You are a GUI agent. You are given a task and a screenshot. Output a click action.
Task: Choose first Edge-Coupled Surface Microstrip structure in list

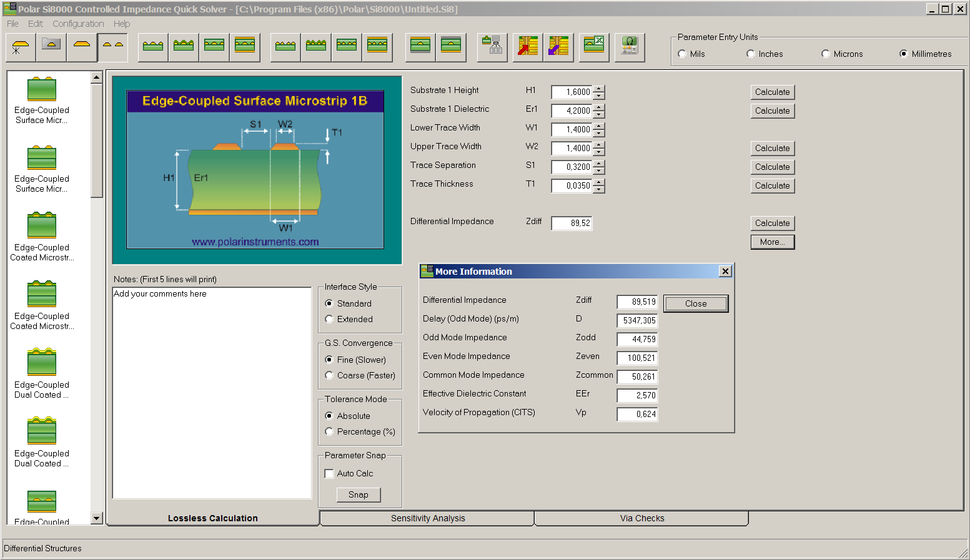pyautogui.click(x=42, y=101)
